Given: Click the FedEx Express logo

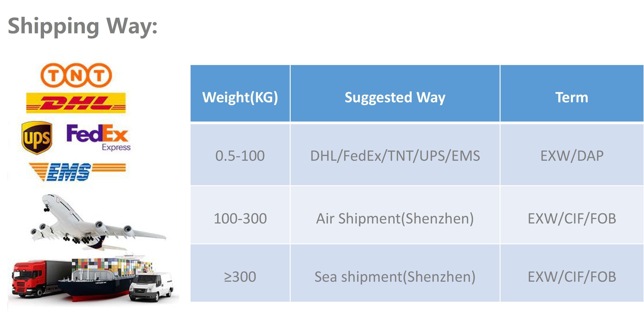Looking at the screenshot, I should pyautogui.click(x=98, y=137).
